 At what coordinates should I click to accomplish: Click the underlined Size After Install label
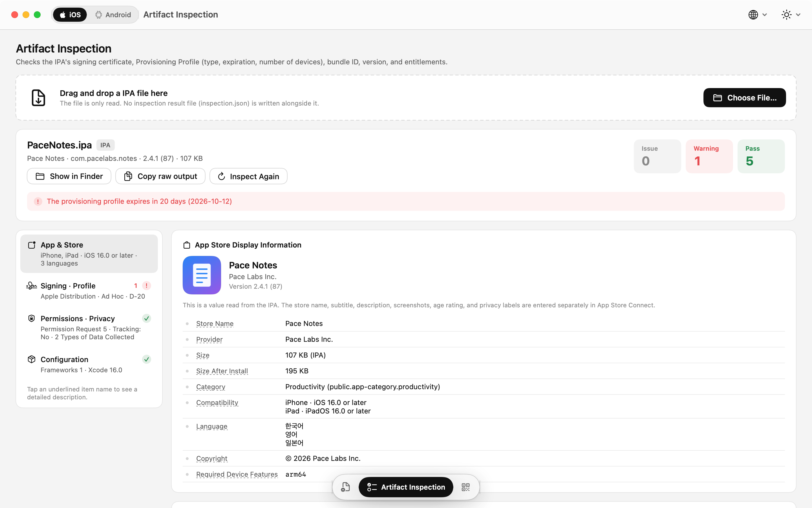[x=222, y=371]
